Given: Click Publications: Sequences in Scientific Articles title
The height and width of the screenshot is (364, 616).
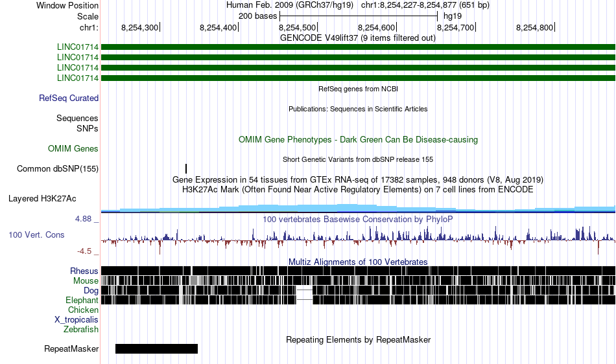Looking at the screenshot, I should pyautogui.click(x=358, y=109).
